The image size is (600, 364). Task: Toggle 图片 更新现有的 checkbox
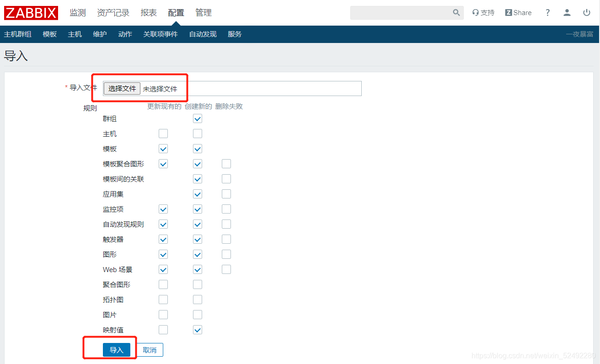click(163, 315)
